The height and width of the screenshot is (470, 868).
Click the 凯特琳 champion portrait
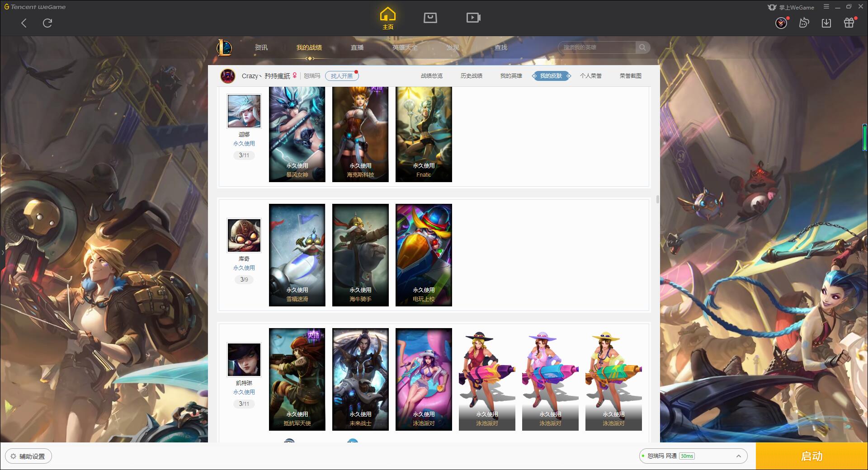pyautogui.click(x=244, y=360)
